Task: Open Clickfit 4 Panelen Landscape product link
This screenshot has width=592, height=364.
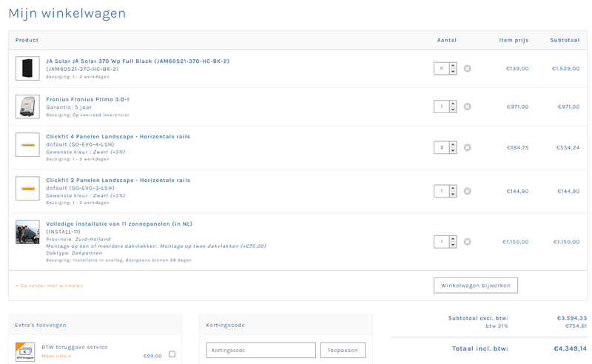Action: (118, 137)
